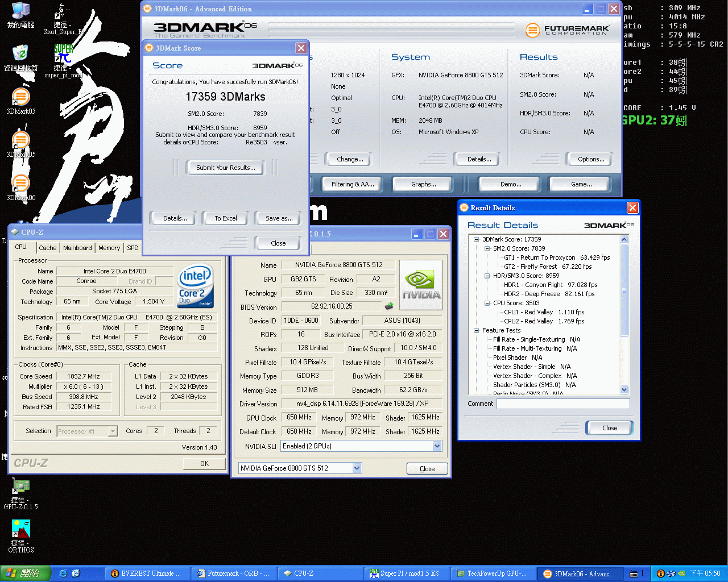Select GT1 - Return To Proxycon result row
Screen dimensions: 728x582
click(557, 257)
